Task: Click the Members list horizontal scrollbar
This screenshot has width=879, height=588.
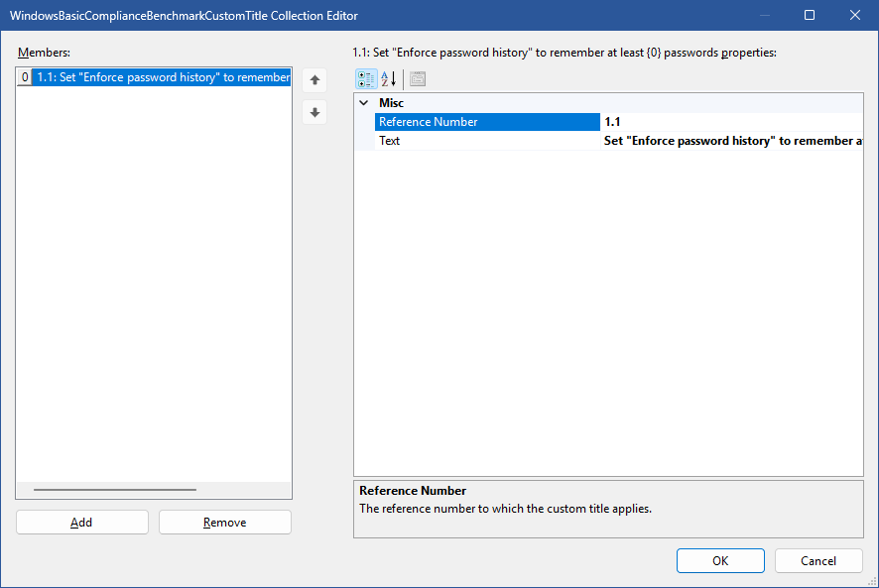Action: coord(115,490)
